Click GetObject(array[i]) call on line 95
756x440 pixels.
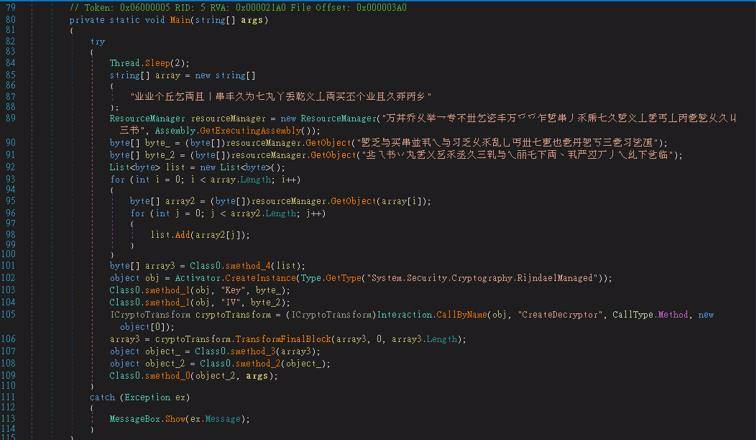(381, 201)
